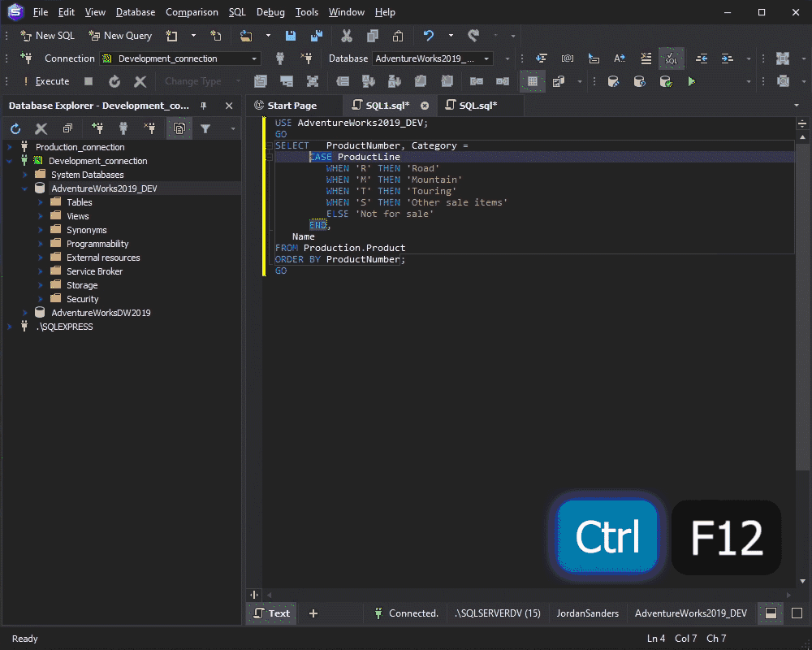Screen dimensions: 812x650
Task: Redo the last undone action
Action: click(471, 36)
